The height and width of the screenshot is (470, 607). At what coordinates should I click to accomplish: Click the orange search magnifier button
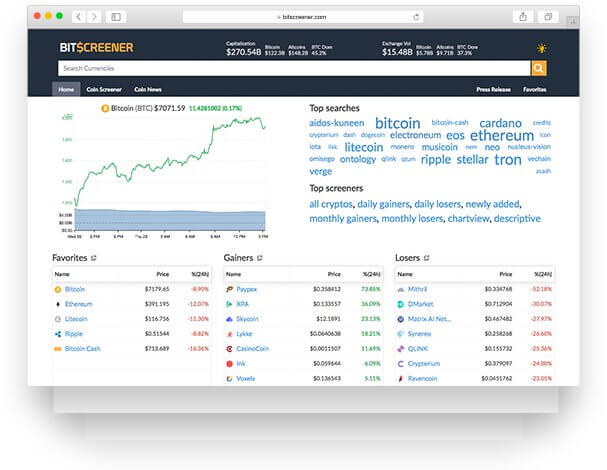pos(538,69)
